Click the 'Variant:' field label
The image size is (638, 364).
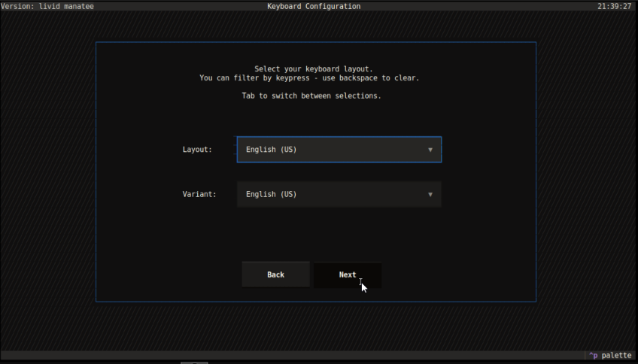tap(199, 195)
